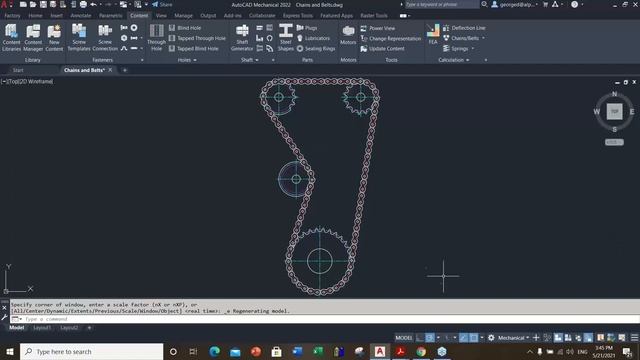Switch to the Express Tools ribbon tab

(x=298, y=16)
